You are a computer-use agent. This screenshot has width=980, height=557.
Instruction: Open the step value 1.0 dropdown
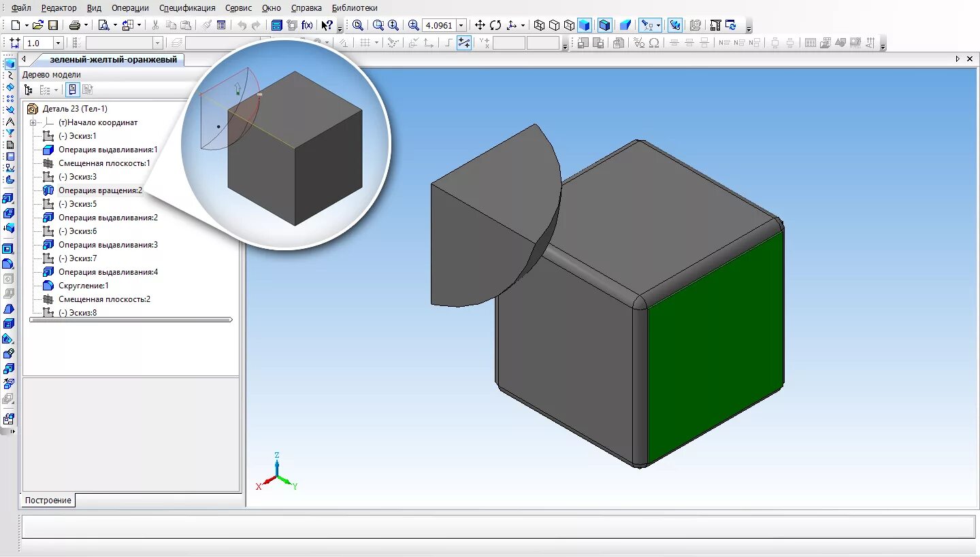tap(57, 43)
